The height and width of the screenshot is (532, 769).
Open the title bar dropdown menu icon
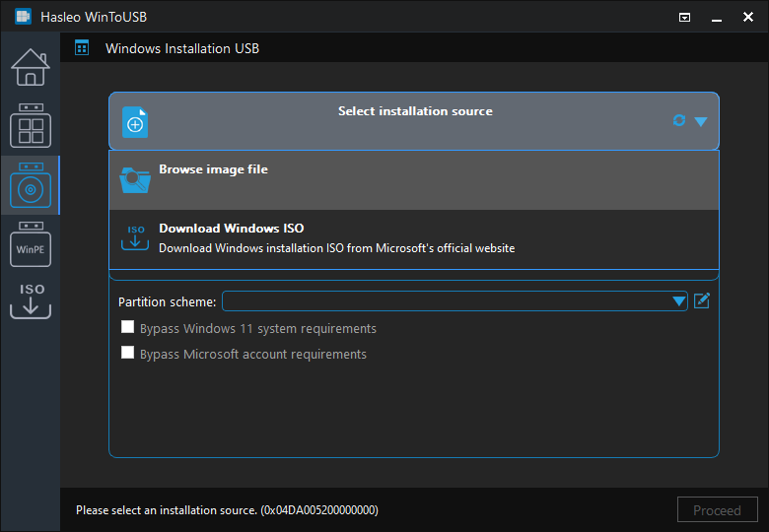684,17
